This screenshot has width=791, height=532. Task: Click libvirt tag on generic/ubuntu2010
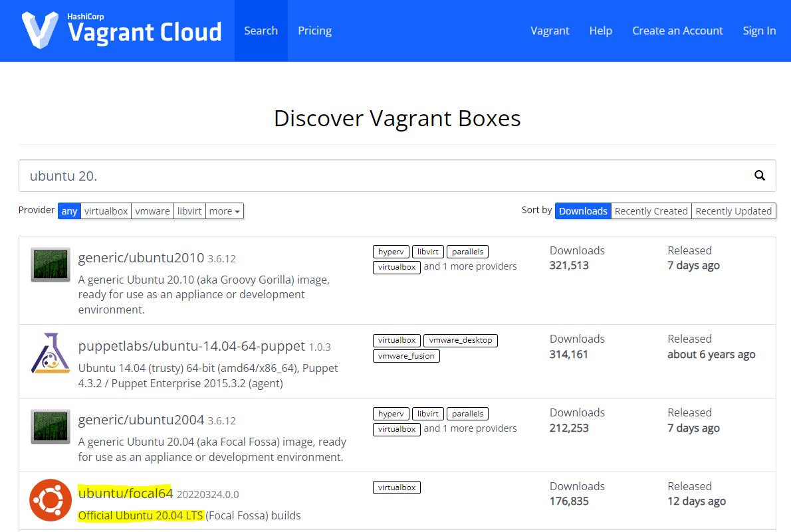428,252
